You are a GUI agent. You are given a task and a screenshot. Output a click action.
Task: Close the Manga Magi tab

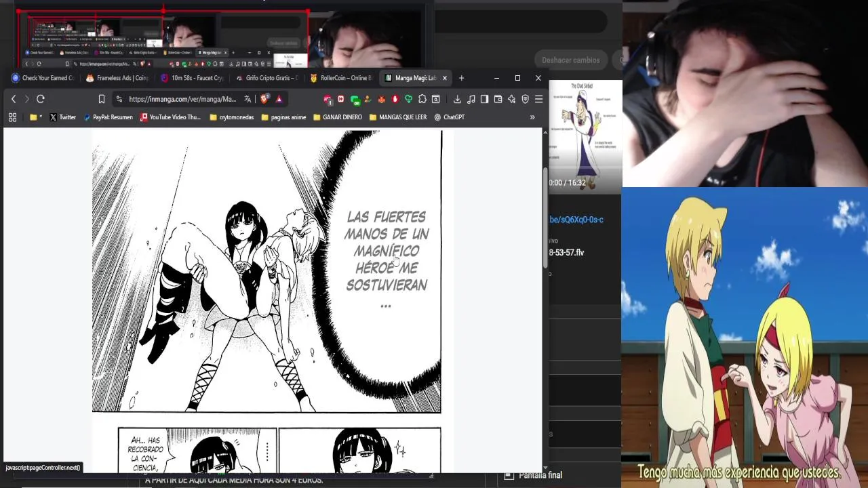[x=445, y=78]
